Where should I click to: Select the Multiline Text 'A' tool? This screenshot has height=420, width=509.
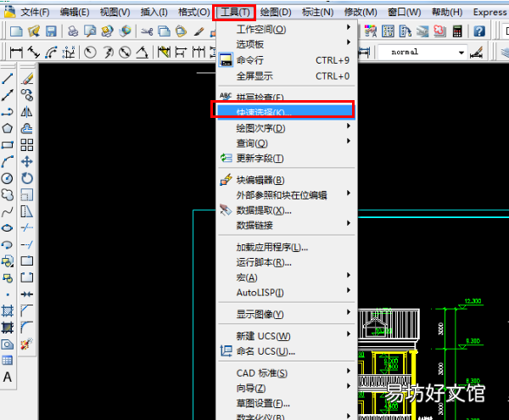7,378
